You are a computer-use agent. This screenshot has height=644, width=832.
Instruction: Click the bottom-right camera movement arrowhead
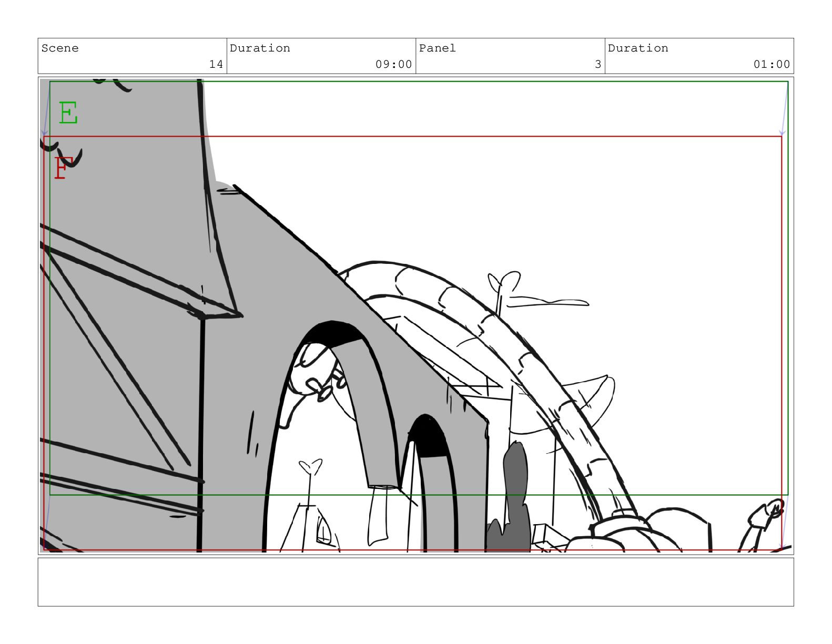(x=782, y=544)
